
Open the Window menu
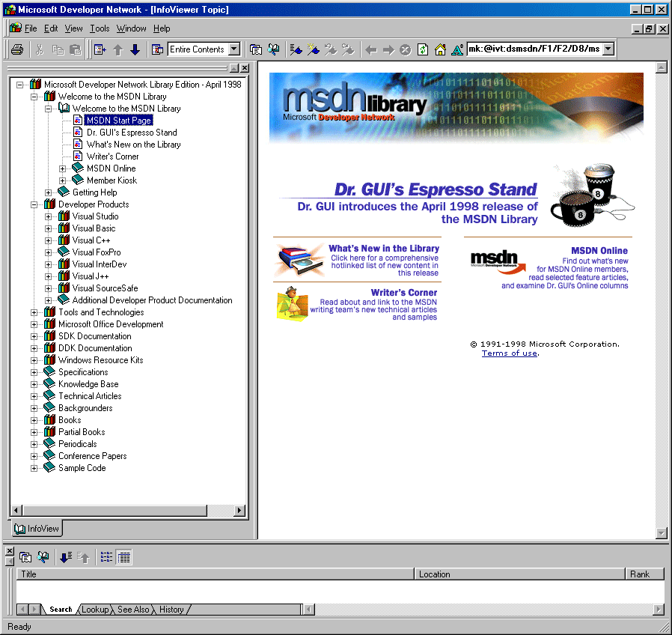[x=131, y=28]
